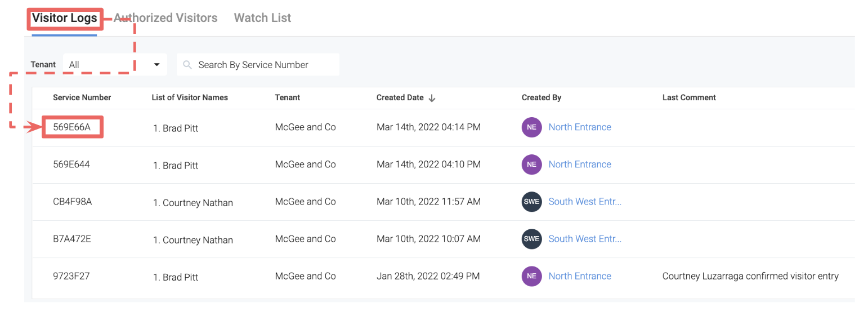The image size is (868, 320).
Task: Click the Created By column header
Action: pyautogui.click(x=541, y=97)
